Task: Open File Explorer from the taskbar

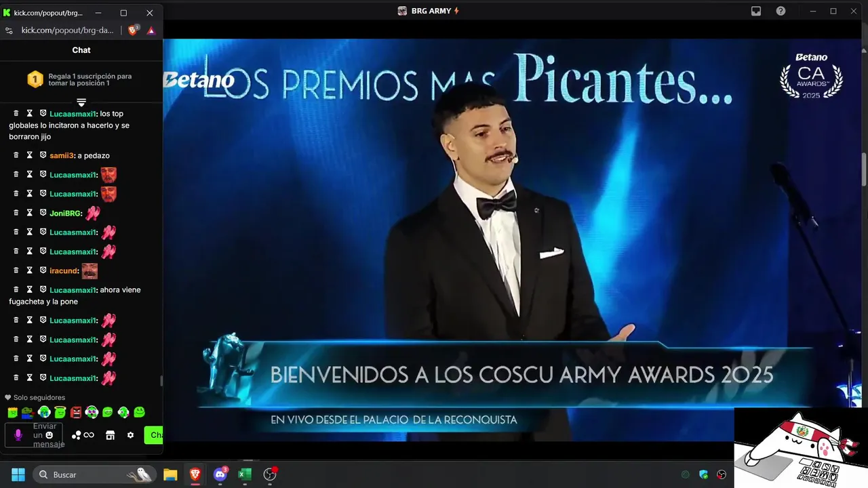Action: coord(170,474)
